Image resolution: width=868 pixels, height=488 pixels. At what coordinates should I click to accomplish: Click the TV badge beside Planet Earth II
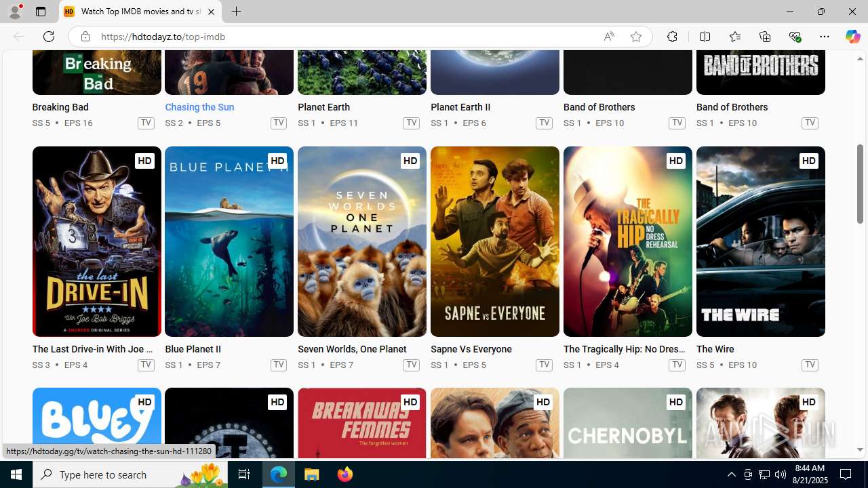point(544,123)
